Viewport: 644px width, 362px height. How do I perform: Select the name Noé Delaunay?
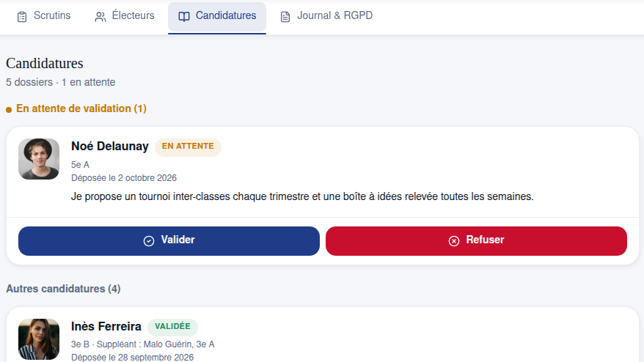pos(110,147)
